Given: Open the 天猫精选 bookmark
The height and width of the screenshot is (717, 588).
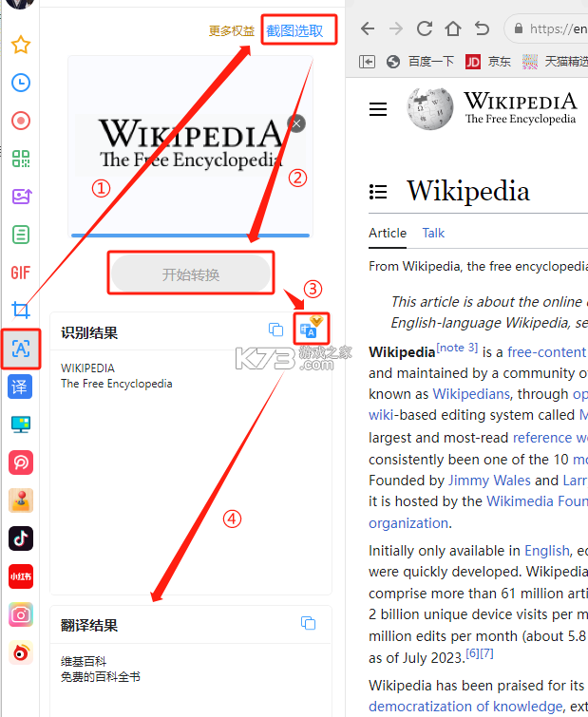Looking at the screenshot, I should click(x=555, y=62).
